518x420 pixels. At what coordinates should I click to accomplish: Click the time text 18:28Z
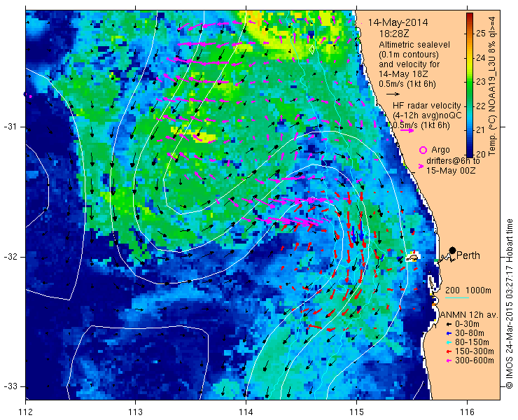point(394,34)
